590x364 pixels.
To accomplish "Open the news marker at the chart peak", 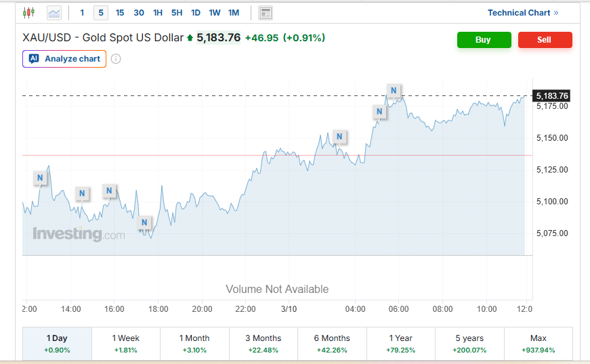I will pyautogui.click(x=394, y=90).
